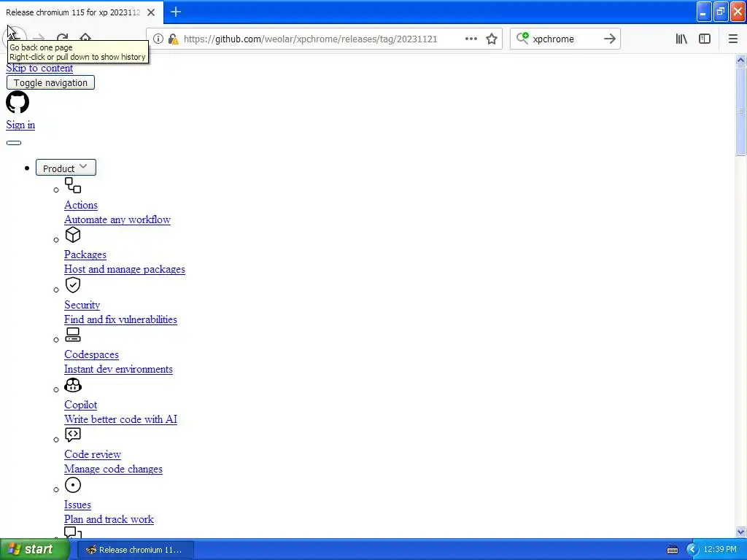Click the scrollbar up arrow
Viewport: 747px width, 560px height.
coord(740,60)
